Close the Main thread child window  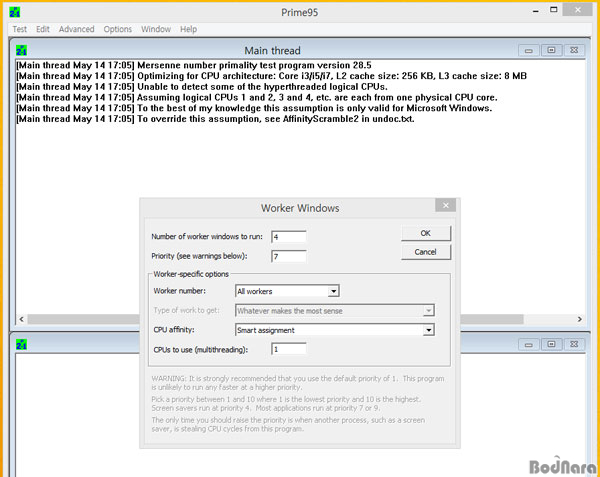point(574,50)
